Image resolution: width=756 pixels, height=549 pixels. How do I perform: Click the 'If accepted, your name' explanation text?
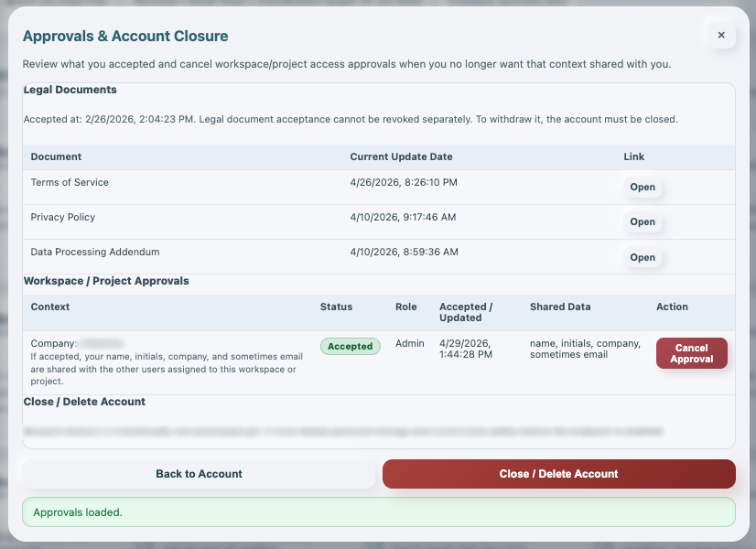coord(167,369)
